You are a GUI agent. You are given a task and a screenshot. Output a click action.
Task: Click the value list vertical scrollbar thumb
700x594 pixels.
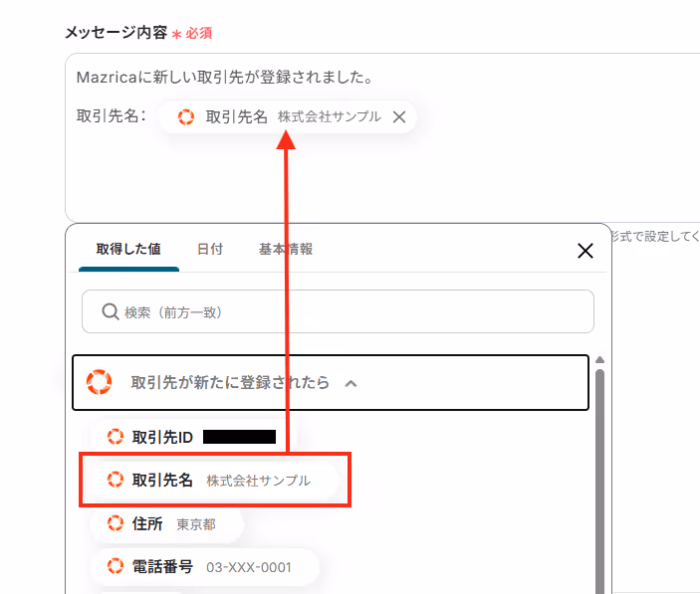(600, 481)
